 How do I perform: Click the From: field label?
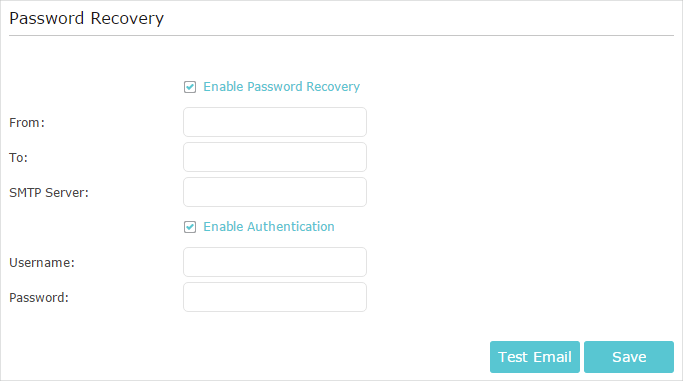click(x=27, y=123)
